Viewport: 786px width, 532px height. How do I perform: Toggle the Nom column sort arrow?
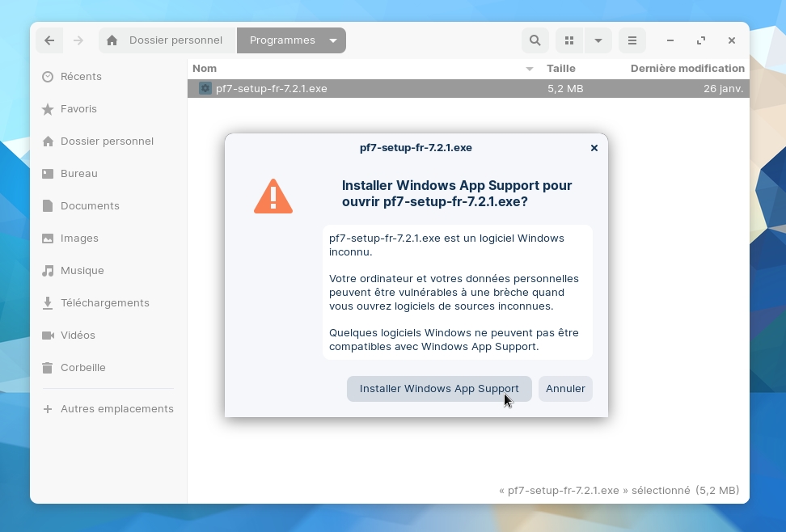pos(530,69)
